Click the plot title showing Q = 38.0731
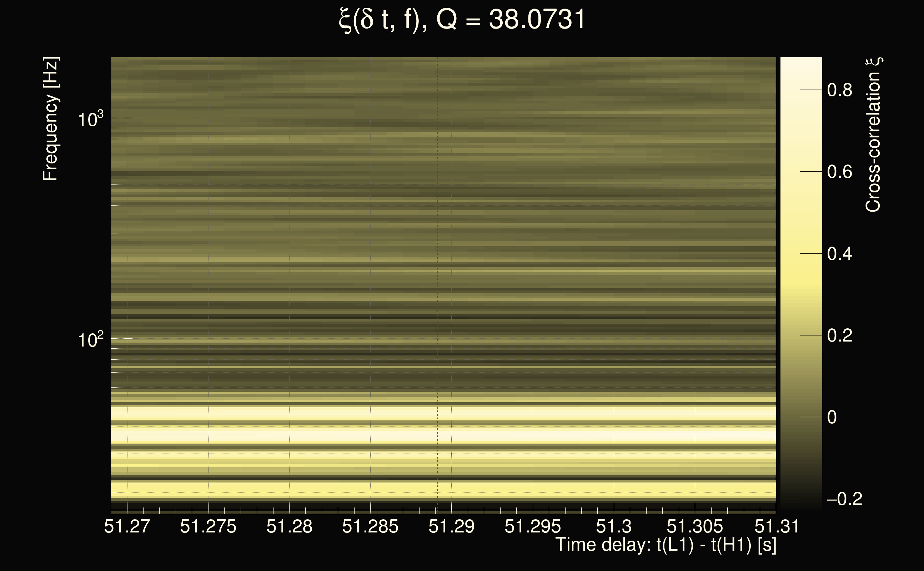Screen dimensions: 924x571 (462, 20)
